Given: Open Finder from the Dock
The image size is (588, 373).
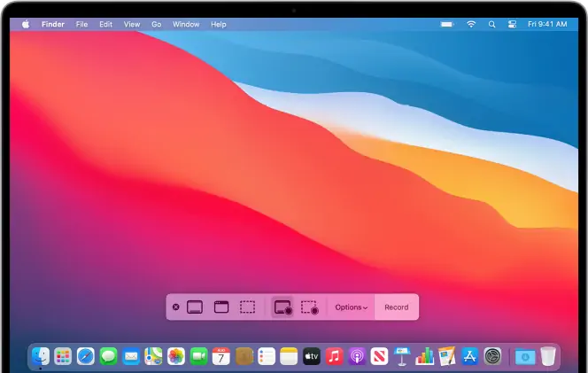Looking at the screenshot, I should pos(41,356).
